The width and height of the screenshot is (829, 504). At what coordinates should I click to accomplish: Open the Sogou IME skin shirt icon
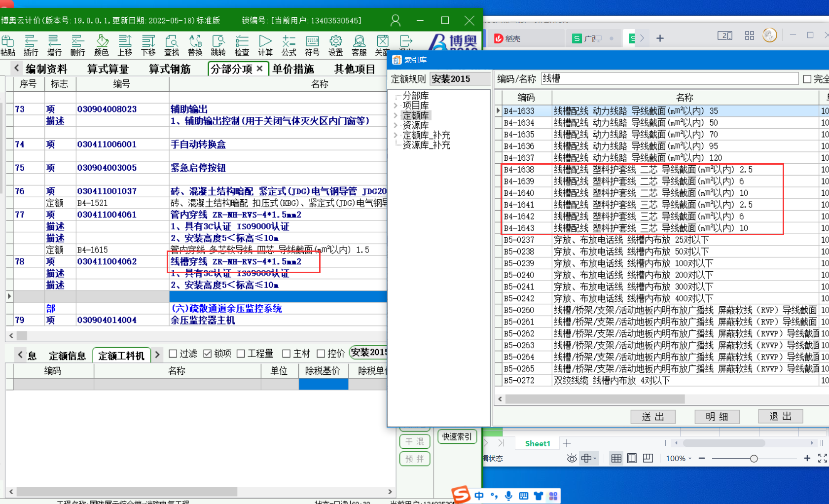pos(539,496)
